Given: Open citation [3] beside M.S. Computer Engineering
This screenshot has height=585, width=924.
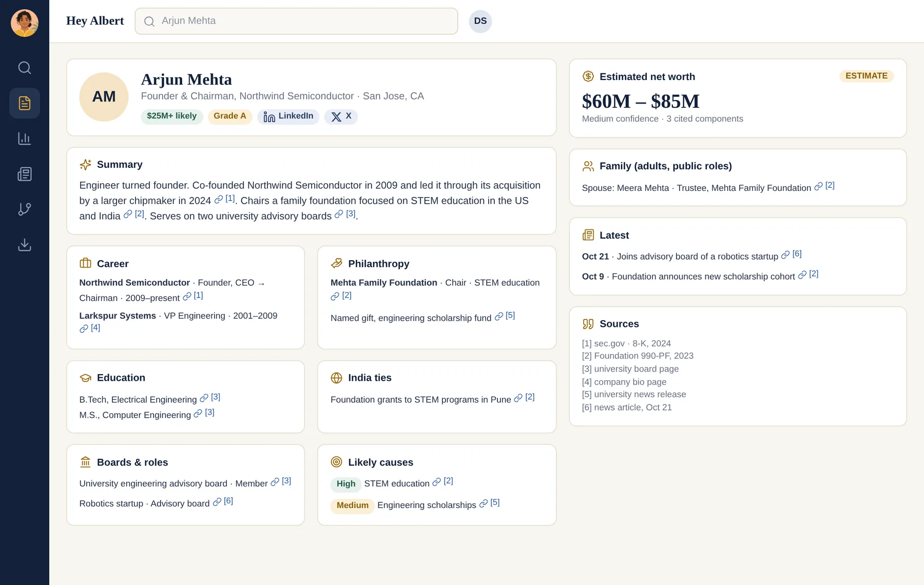Looking at the screenshot, I should click(x=204, y=413).
